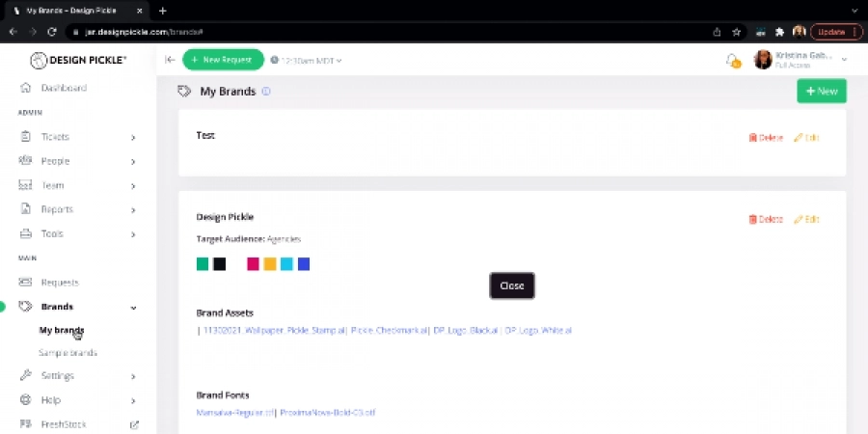868x434 pixels.
Task: Open the notifications bell
Action: pos(733,60)
